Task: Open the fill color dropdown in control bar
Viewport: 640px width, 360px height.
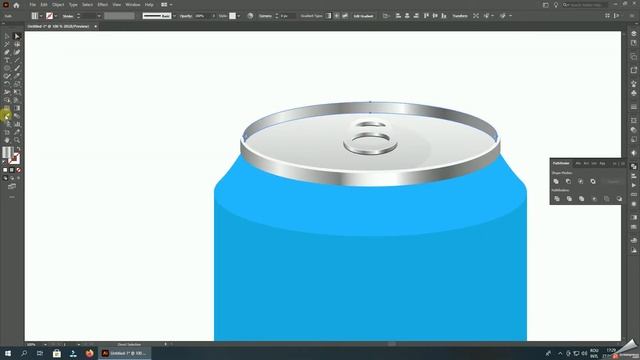Action: tap(41, 16)
